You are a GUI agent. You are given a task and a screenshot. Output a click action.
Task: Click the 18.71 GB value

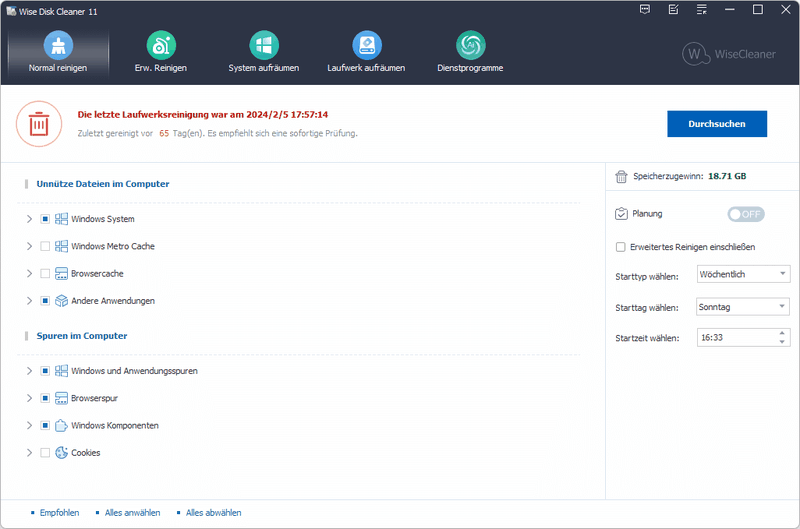coord(727,177)
